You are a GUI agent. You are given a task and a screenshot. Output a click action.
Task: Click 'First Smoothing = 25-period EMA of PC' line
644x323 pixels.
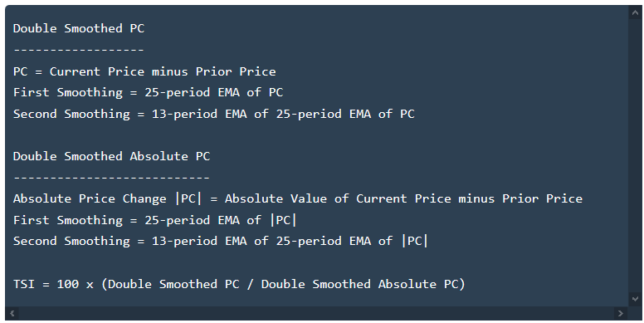point(149,92)
